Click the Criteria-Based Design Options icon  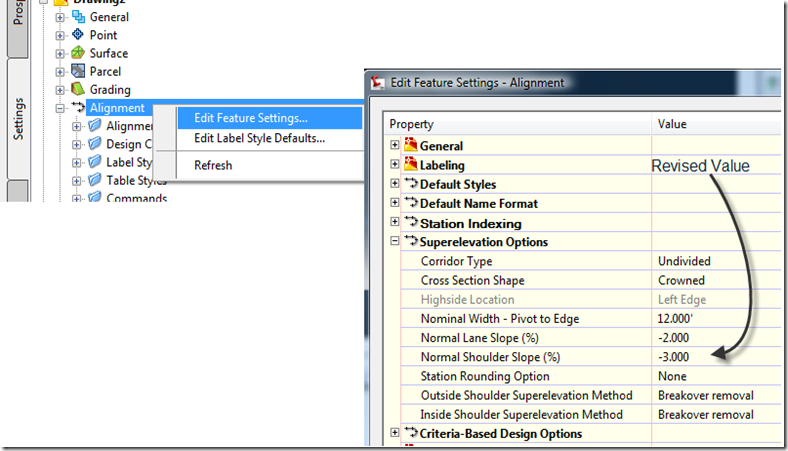click(411, 432)
